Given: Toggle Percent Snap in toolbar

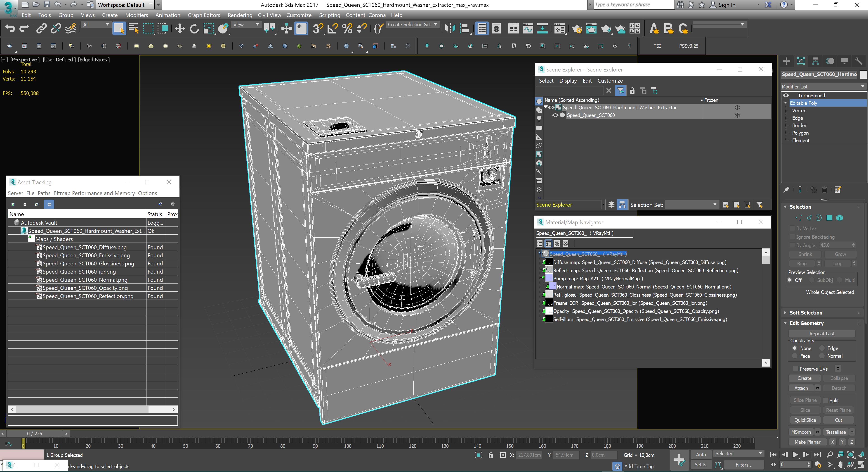Looking at the screenshot, I should [347, 29].
